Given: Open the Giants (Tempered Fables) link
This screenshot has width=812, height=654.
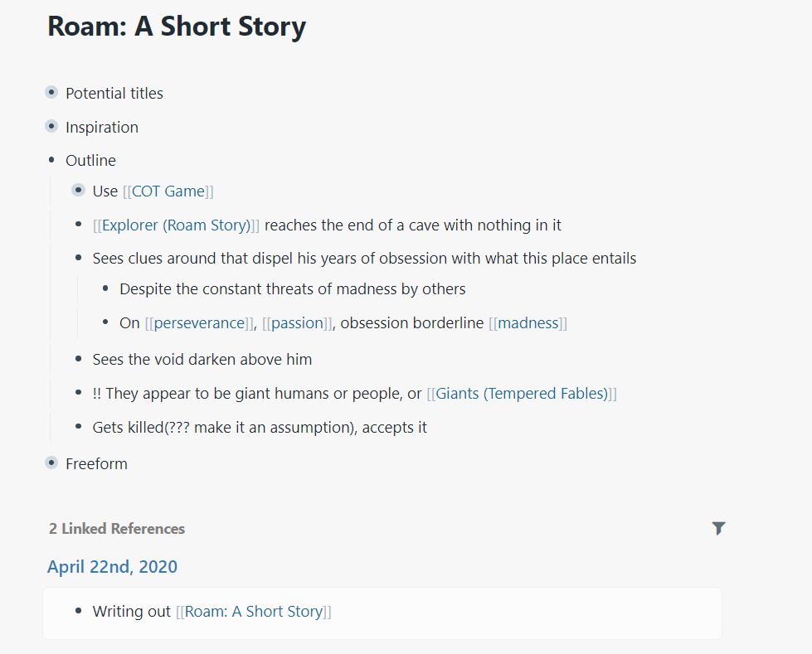Looking at the screenshot, I should (x=522, y=394).
